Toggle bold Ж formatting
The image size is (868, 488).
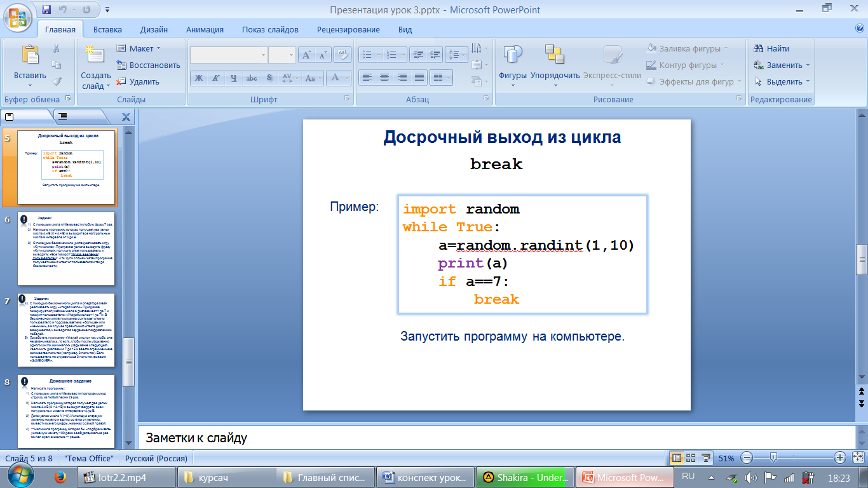tap(198, 78)
